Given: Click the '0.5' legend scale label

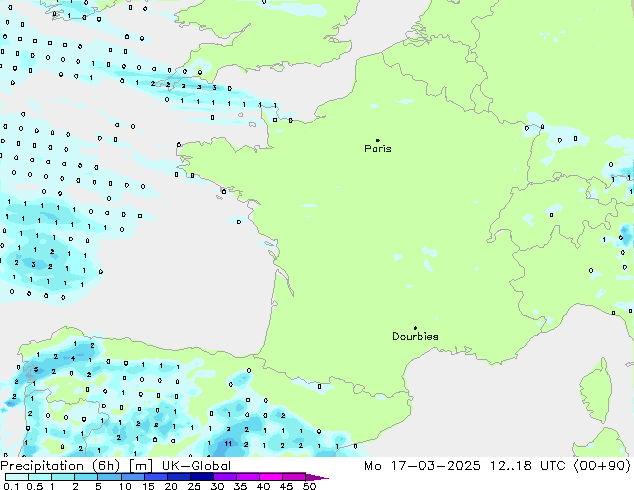Looking at the screenshot, I should [x=34, y=486].
